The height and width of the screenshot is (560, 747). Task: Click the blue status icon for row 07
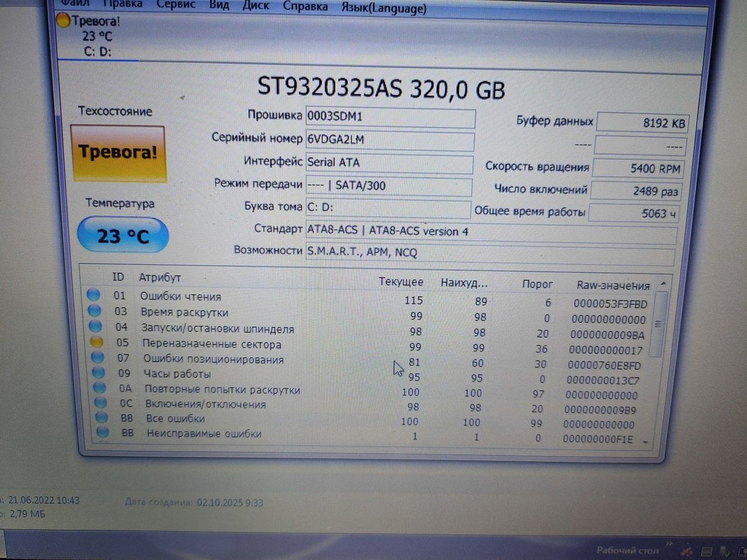pyautogui.click(x=97, y=357)
